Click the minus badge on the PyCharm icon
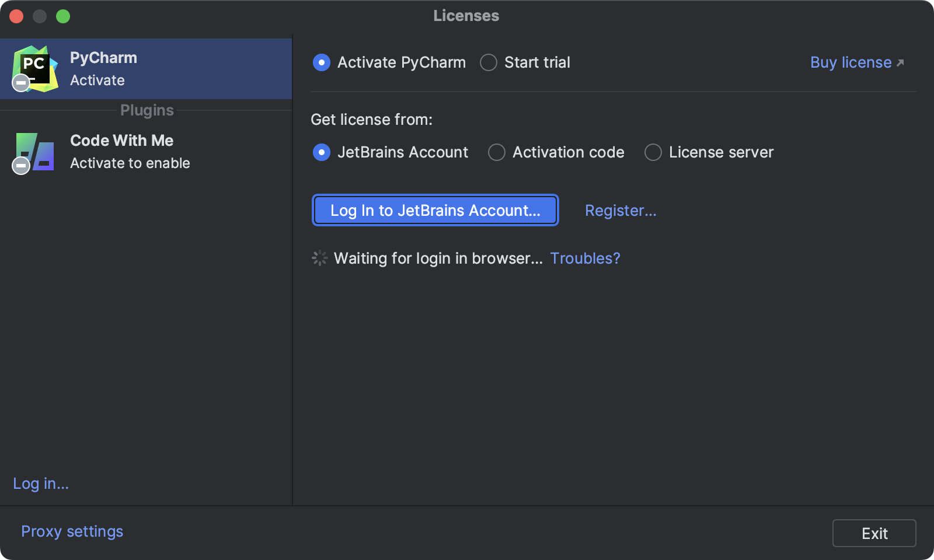 click(x=20, y=83)
